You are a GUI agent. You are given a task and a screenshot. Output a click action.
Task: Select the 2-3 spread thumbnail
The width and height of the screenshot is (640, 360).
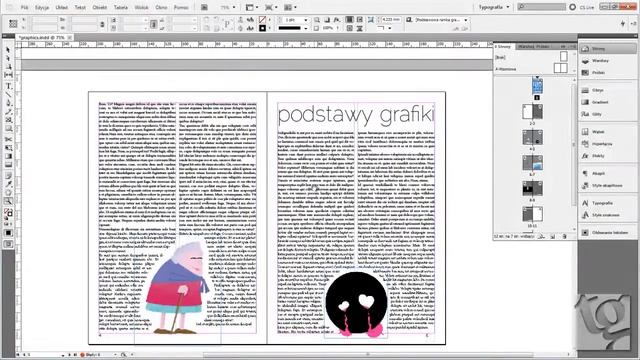[532, 111]
